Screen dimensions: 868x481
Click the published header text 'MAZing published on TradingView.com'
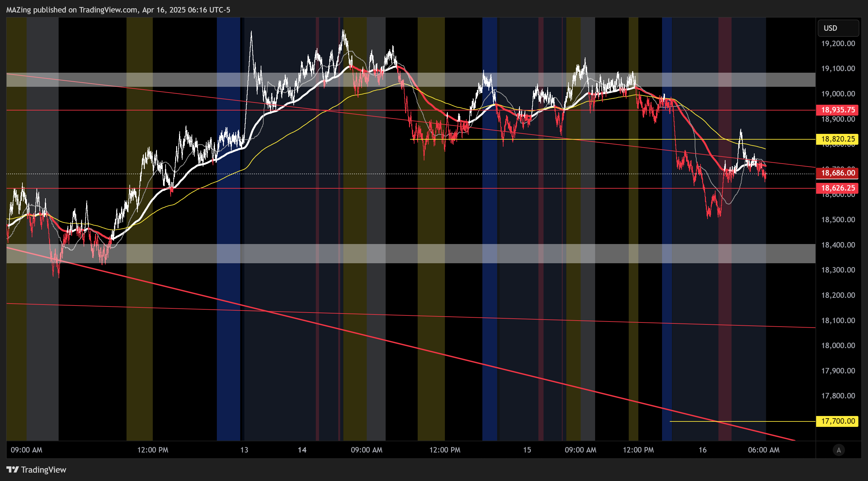72,10
